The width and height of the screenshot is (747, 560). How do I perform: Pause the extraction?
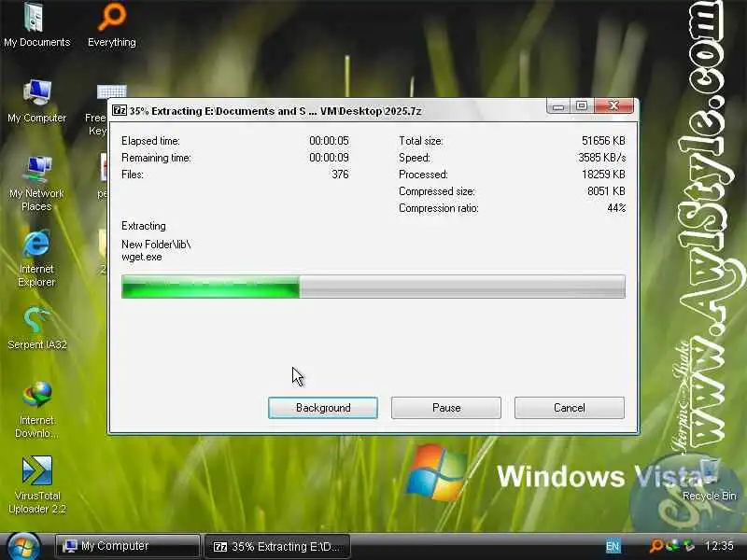pyautogui.click(x=446, y=408)
